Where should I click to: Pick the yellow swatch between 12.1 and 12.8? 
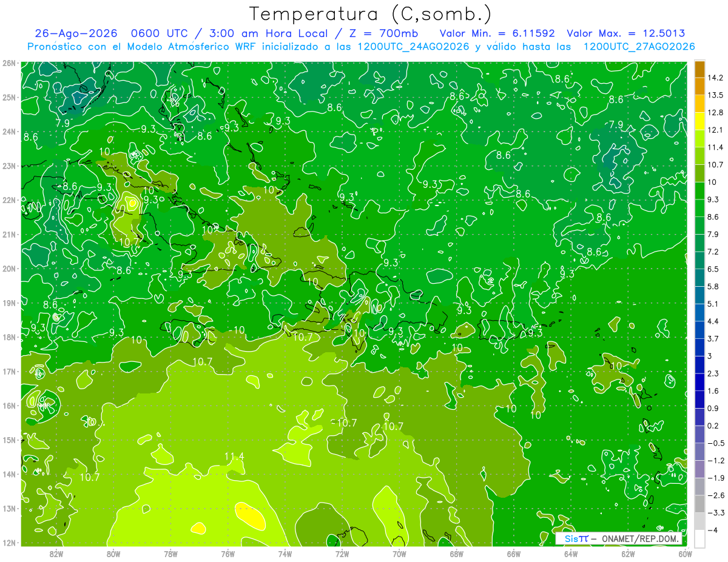coord(699,121)
